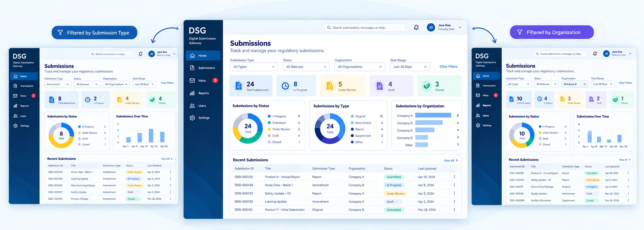The width and height of the screenshot is (644, 230).
Task: Open row options for DSG-000117 in right window
Action: pyautogui.click(x=628, y=187)
